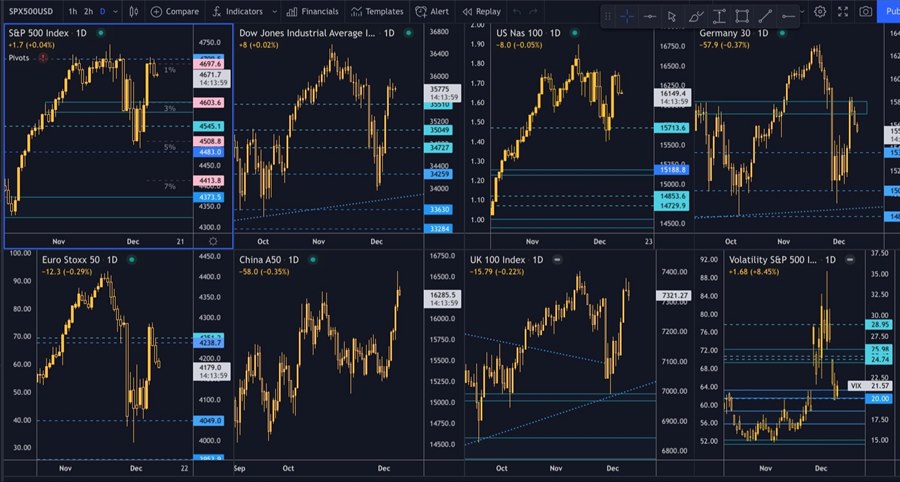Click the SPX500USD symbol search box
The image size is (900, 482).
point(32,11)
